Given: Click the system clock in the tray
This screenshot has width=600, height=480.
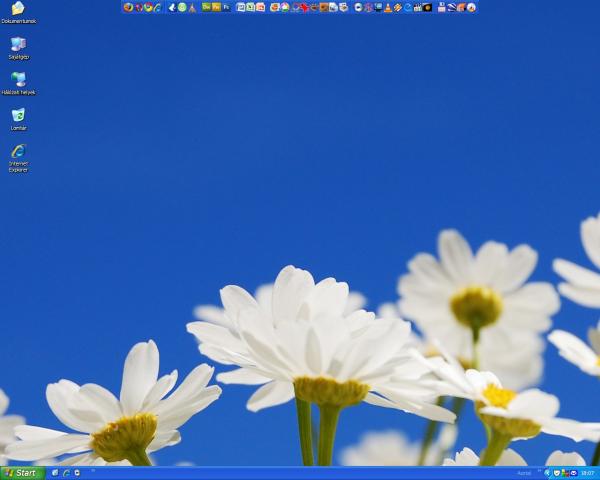Looking at the screenshot, I should click(587, 473).
